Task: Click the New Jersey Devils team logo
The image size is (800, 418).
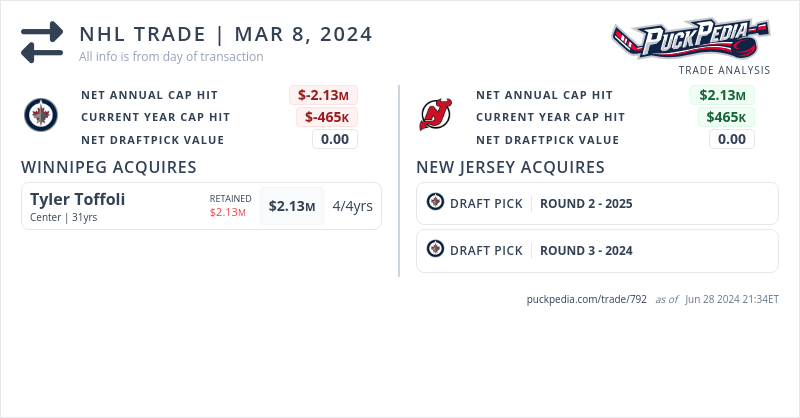Action: coord(436,116)
